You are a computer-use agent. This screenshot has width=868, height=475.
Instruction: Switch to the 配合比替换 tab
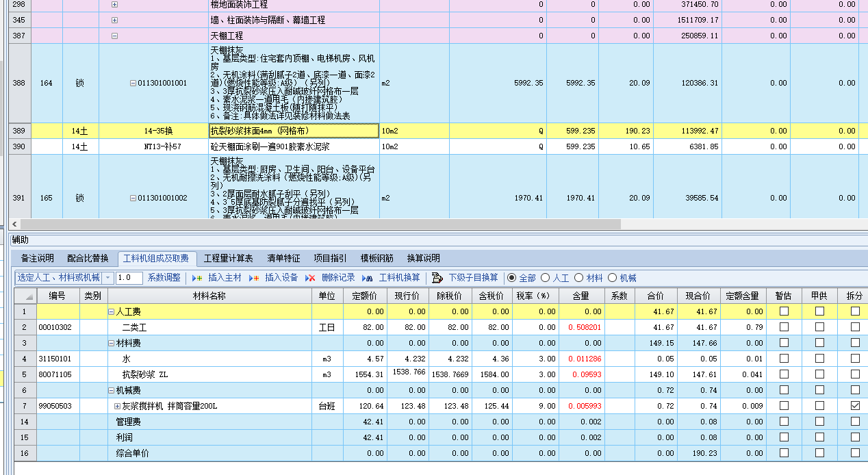pyautogui.click(x=88, y=259)
